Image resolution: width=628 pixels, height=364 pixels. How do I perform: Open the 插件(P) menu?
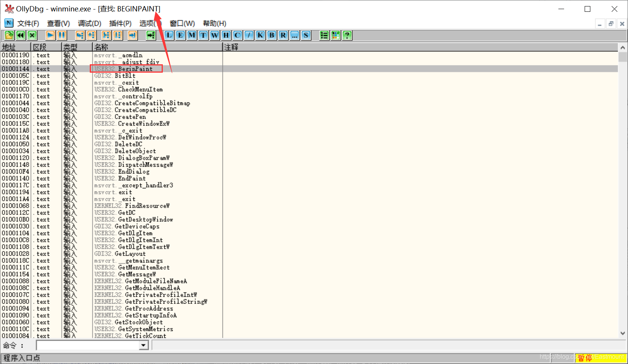click(x=120, y=24)
